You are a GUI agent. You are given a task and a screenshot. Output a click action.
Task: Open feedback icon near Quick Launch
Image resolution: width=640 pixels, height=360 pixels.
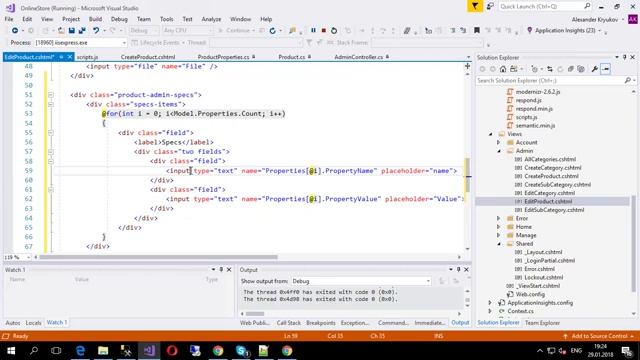[490, 6]
